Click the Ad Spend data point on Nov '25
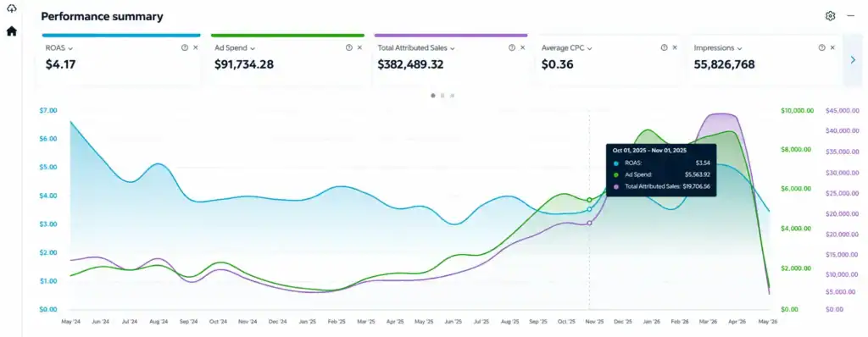Viewport: 868px width, 337px height. pos(590,200)
